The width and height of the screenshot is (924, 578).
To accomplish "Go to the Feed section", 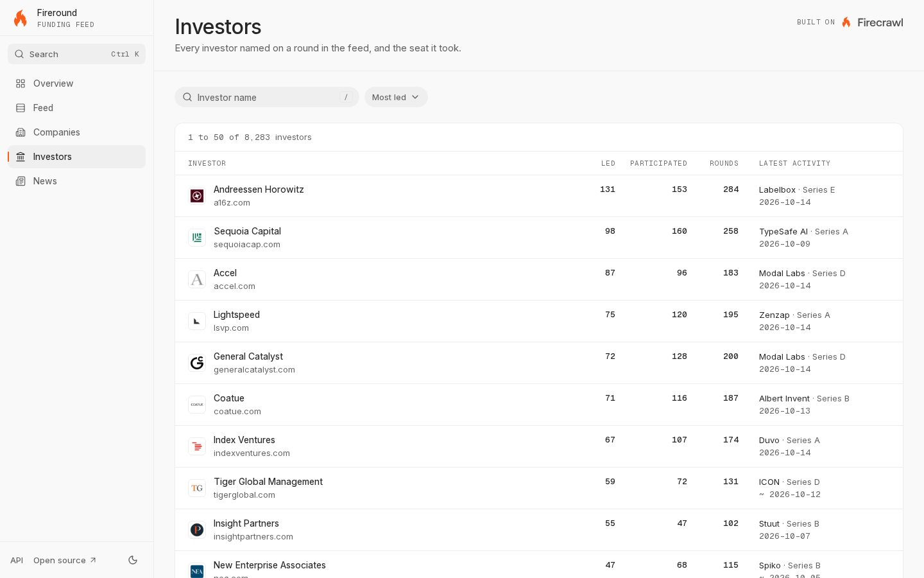I will (76, 108).
